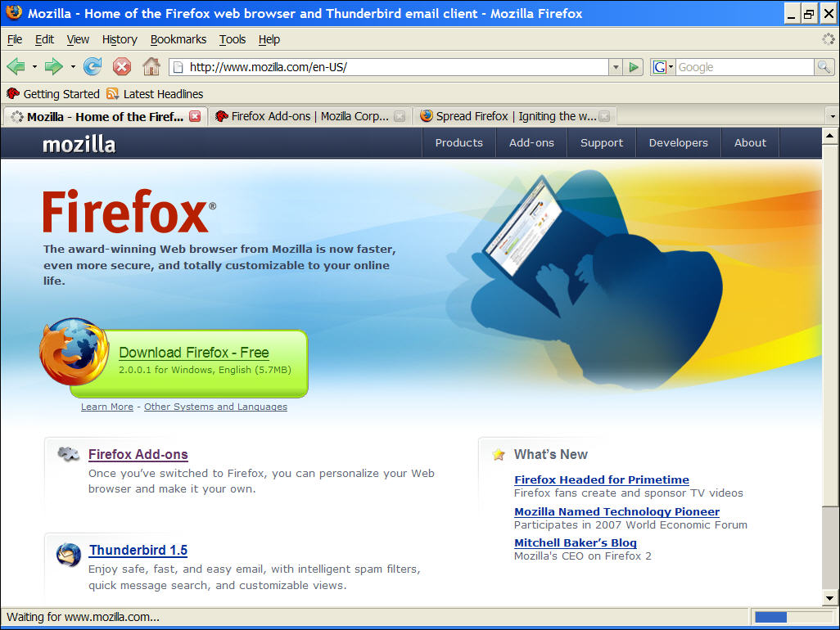This screenshot has width=840, height=630.
Task: Open the Tools menu
Action: pos(233,39)
